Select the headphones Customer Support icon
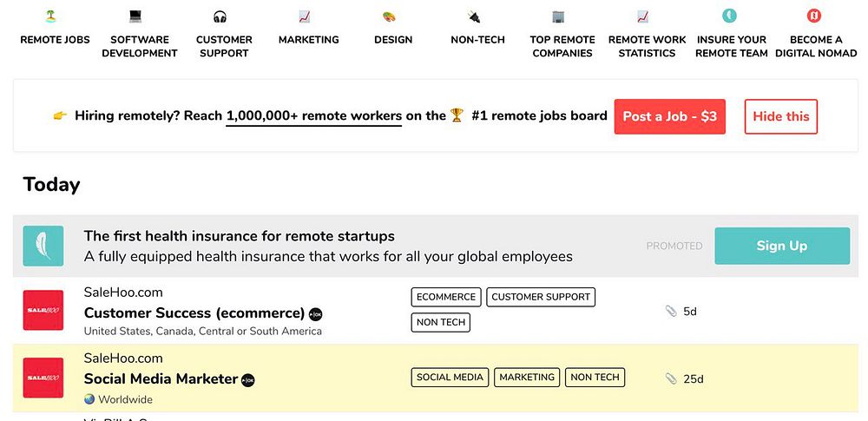The image size is (868, 421). (x=220, y=16)
